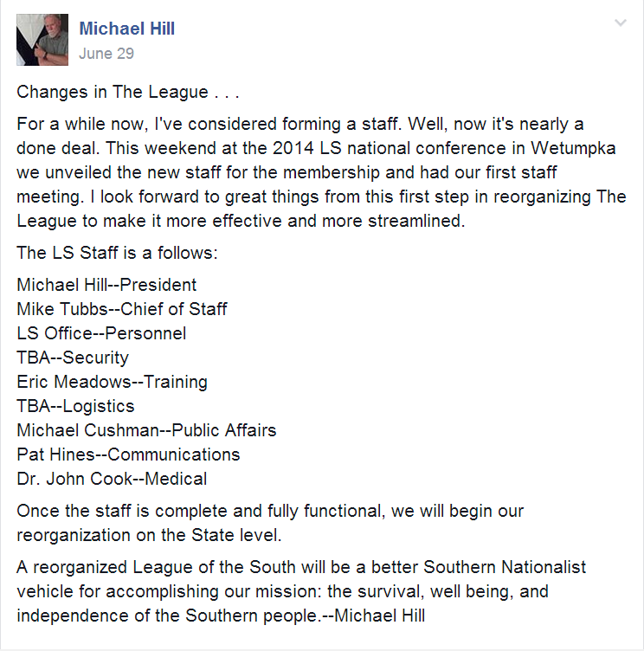Click the 'Pat Hines--Communications' entry
This screenshot has width=644, height=651.
[128, 454]
